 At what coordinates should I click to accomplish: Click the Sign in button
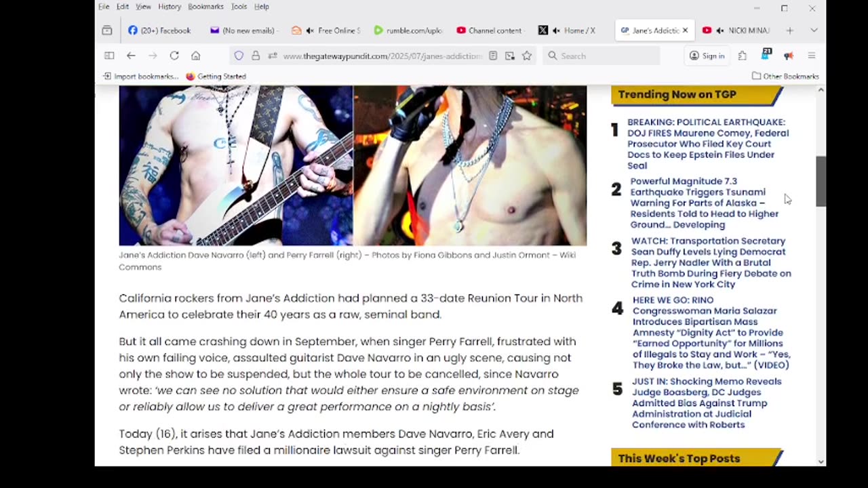[x=707, y=56]
